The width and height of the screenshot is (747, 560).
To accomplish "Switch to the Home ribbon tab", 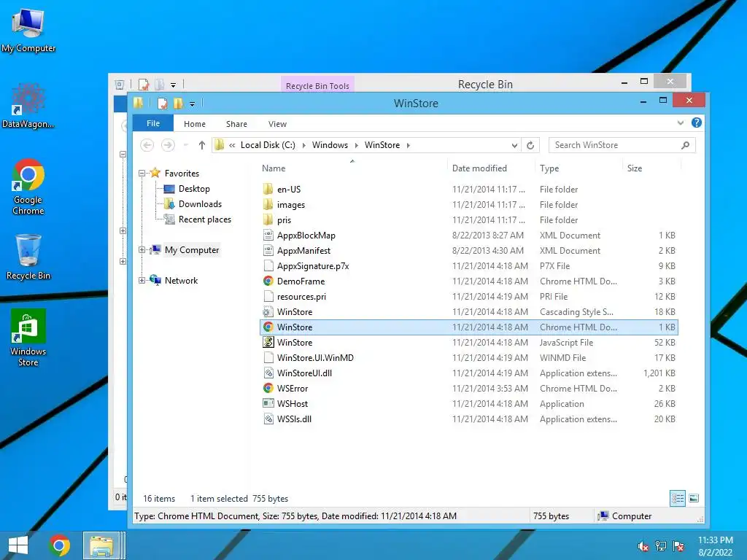I will tap(194, 124).
